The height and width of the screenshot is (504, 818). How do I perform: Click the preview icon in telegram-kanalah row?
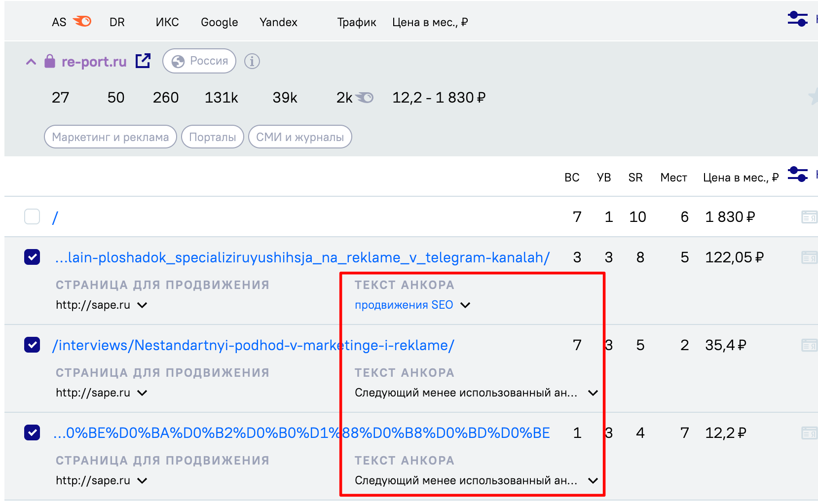809,257
